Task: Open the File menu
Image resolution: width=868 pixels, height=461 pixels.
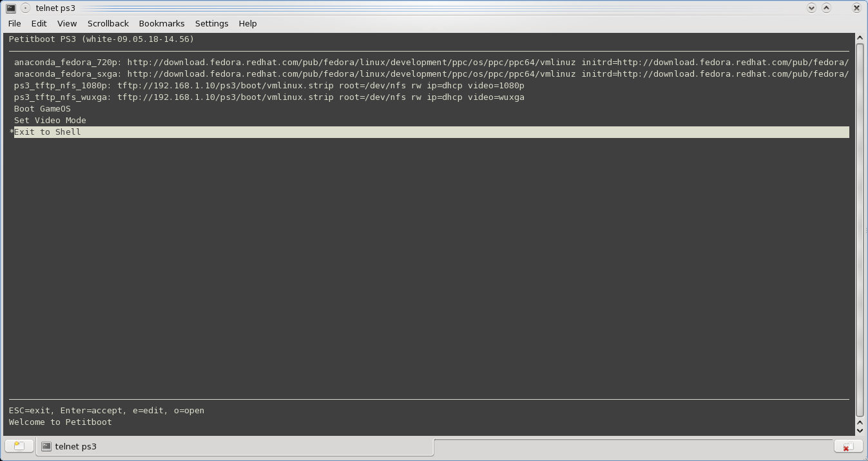Action: coord(14,23)
